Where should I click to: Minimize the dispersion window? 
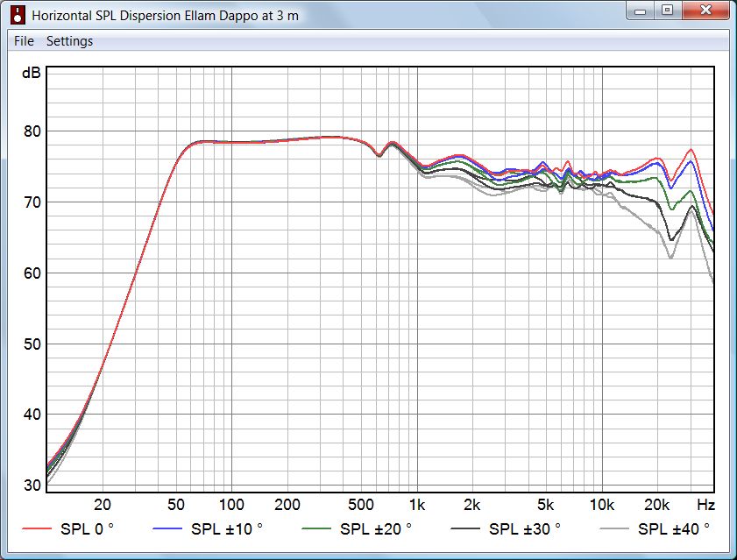coord(641,11)
